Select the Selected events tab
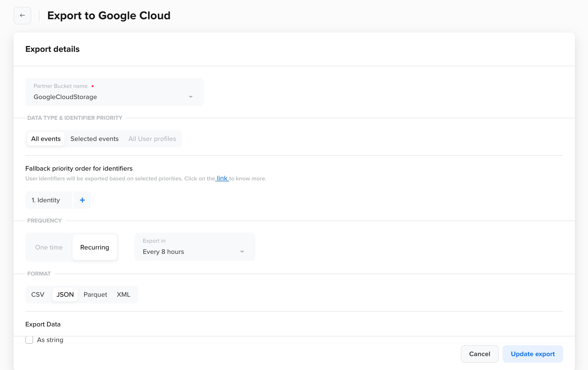The width and height of the screenshot is (588, 370). 94,139
